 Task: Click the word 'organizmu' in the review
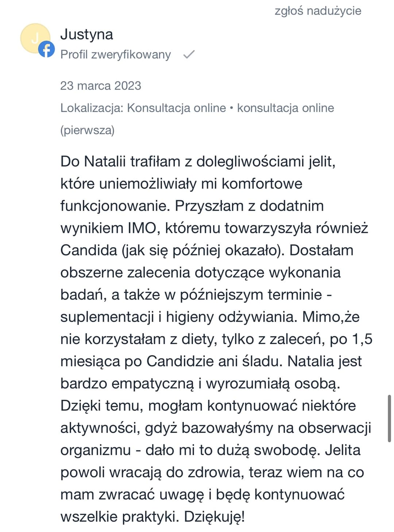point(95,450)
